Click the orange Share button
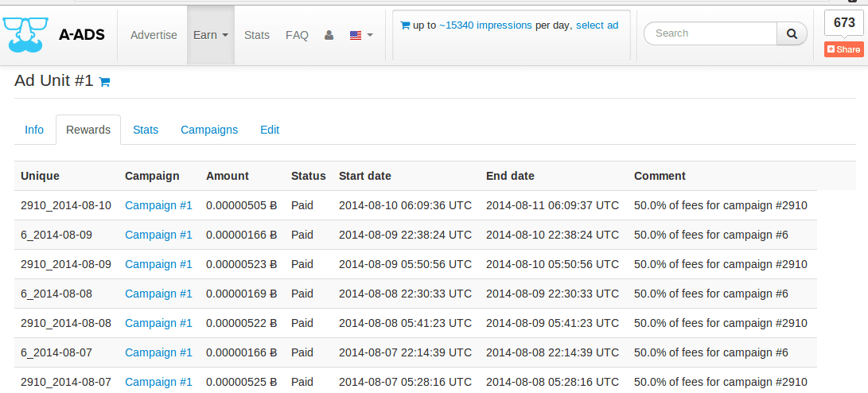This screenshot has height=393, width=868. 843,49
